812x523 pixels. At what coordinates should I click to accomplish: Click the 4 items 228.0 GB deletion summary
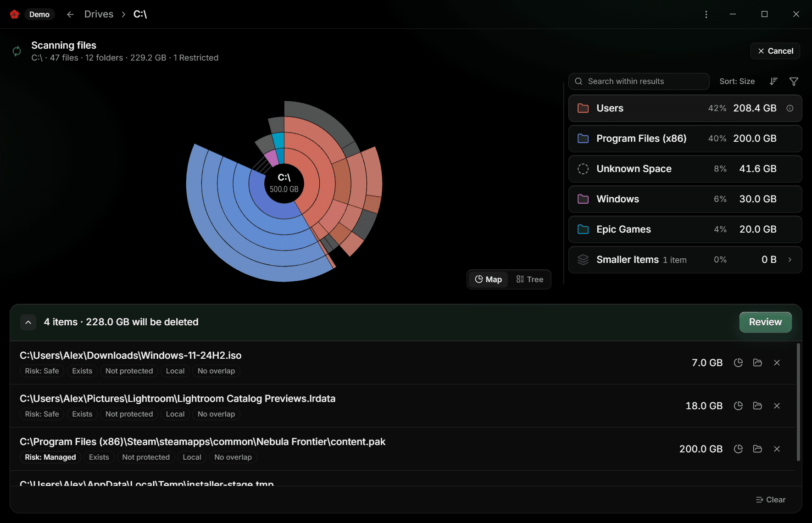(121, 322)
